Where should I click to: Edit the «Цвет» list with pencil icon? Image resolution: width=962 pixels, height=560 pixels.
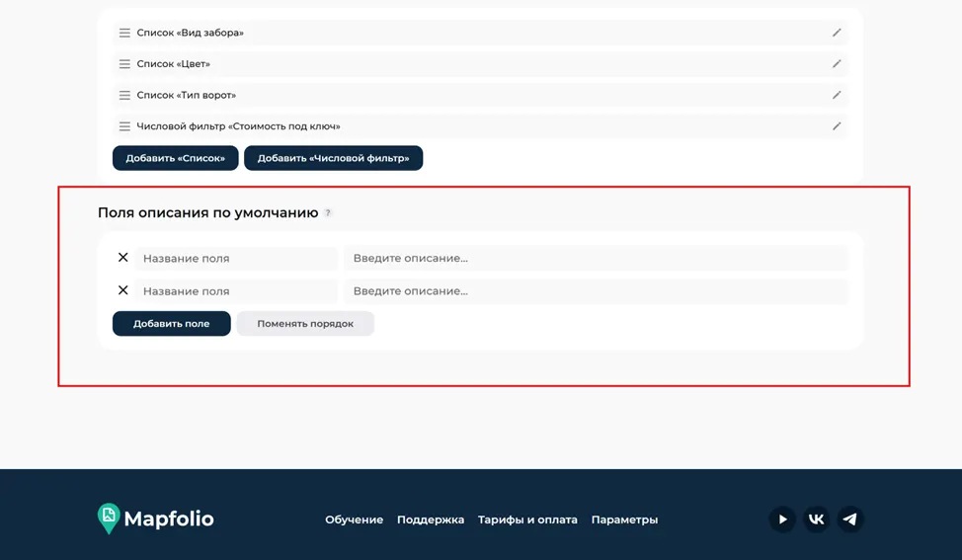click(837, 64)
